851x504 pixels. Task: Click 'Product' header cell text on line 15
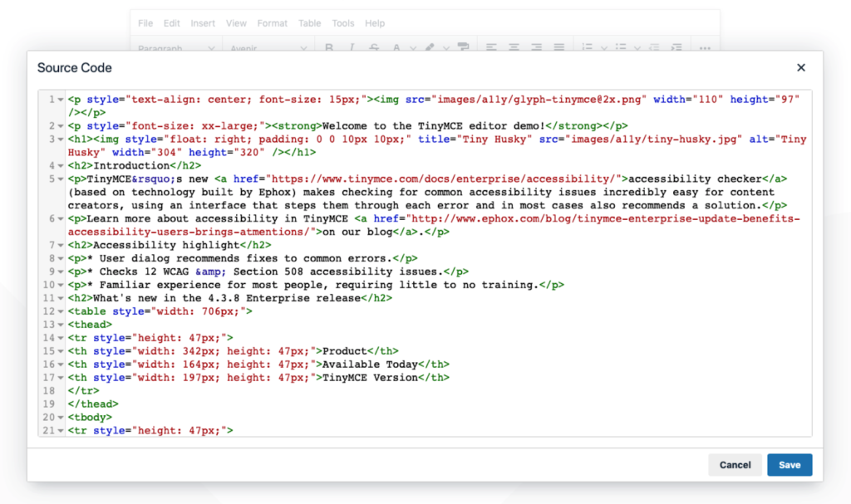click(x=345, y=351)
